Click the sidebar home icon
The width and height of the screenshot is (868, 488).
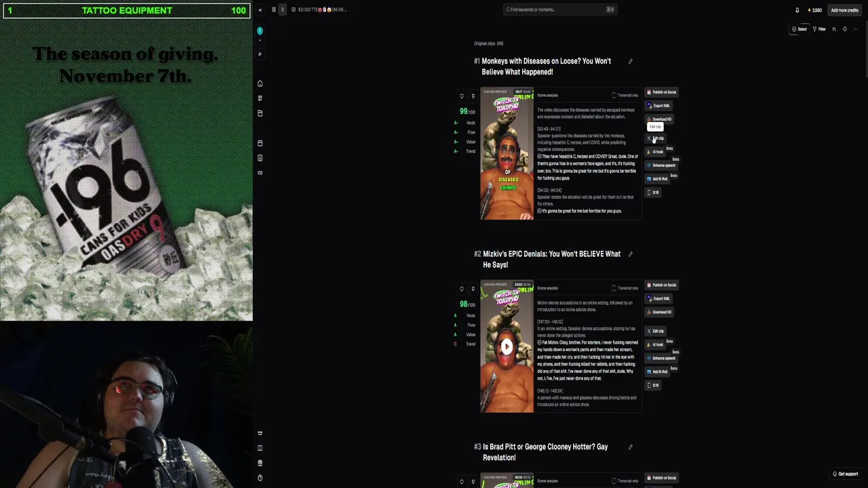(x=260, y=83)
